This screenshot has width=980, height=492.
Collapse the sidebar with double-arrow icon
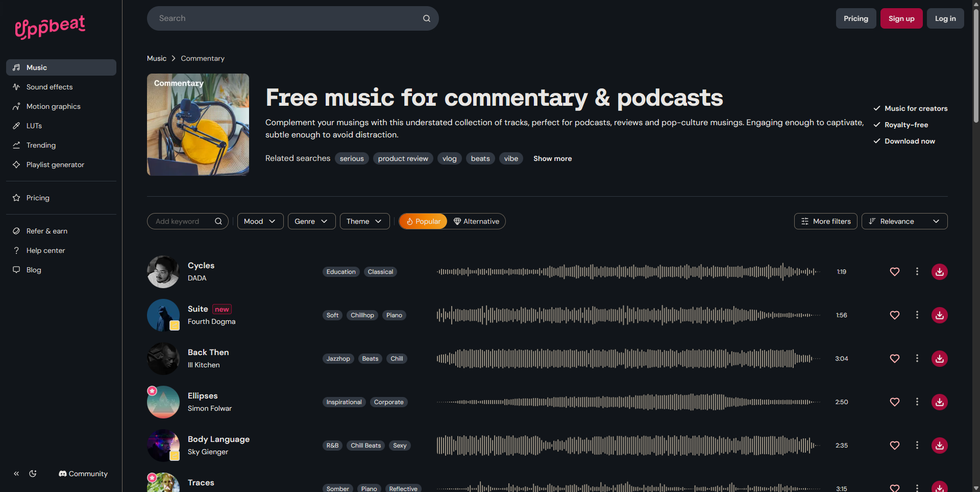click(16, 474)
